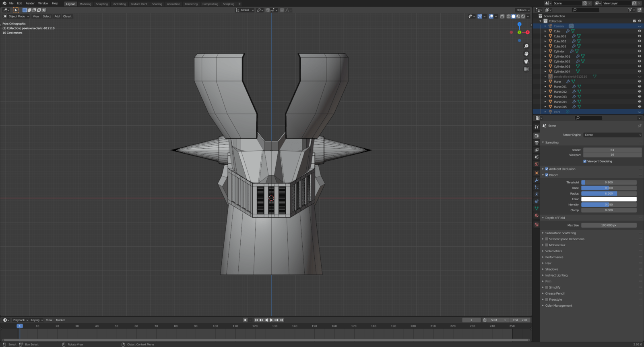This screenshot has height=347, width=644.
Task: Switch to the Sculpting workspace tab
Action: coord(102,4)
